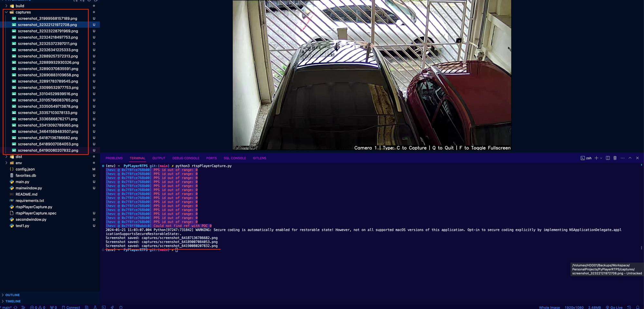Viewport: 644px width, 309px height.
Task: Open secondwindow.py file
Action: pos(31,220)
